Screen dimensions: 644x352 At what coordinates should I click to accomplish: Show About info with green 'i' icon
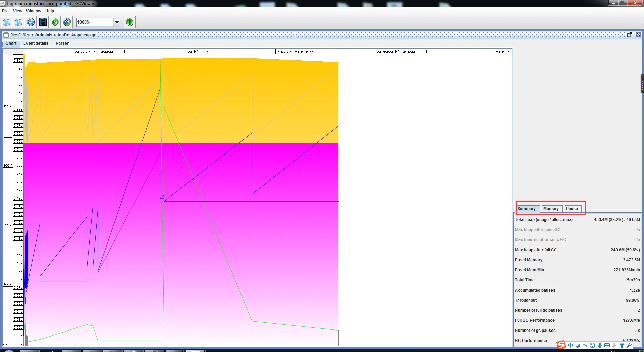[x=130, y=22]
